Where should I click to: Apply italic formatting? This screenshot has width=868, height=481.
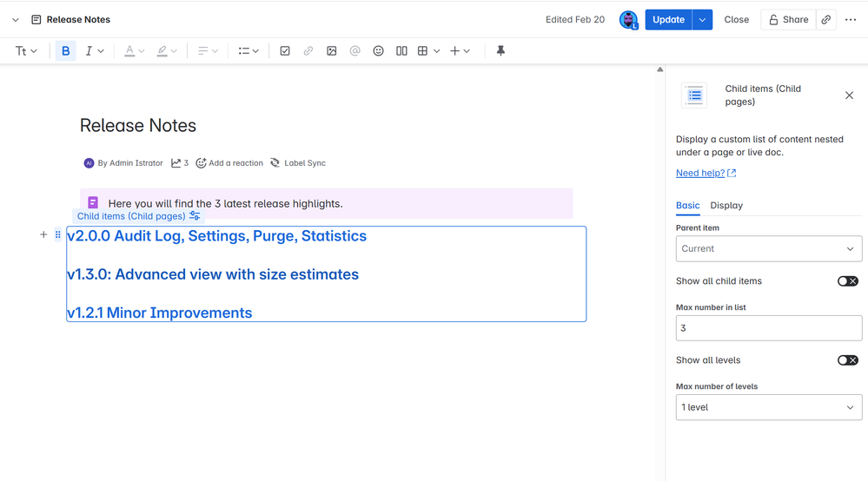(x=89, y=51)
